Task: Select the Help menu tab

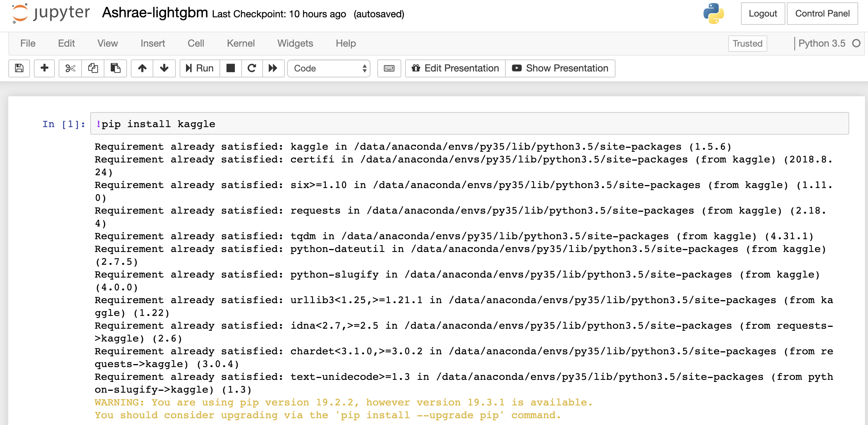Action: pyautogui.click(x=345, y=43)
